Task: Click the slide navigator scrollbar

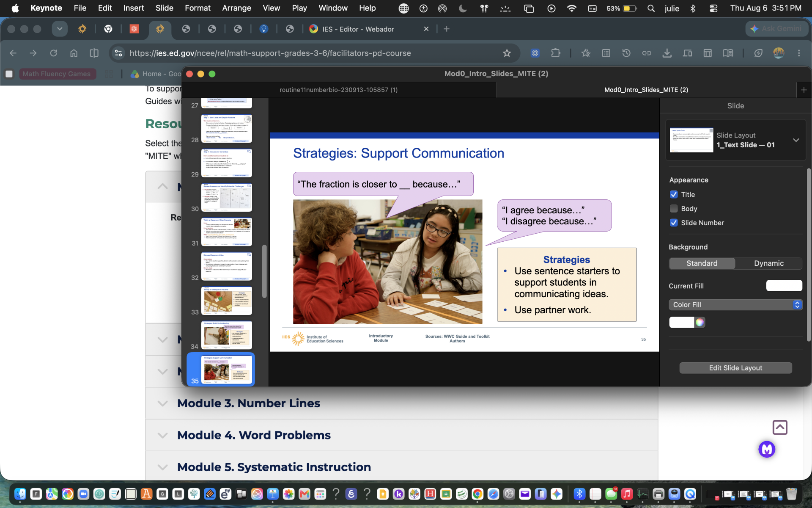Action: pyautogui.click(x=264, y=271)
